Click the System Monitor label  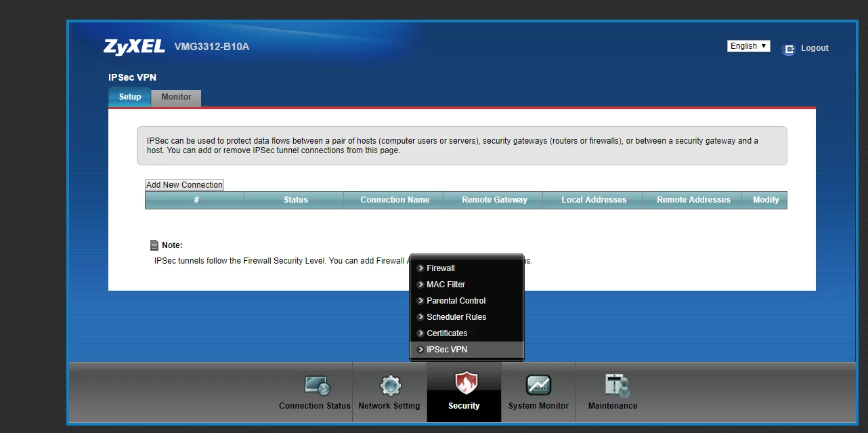pos(539,406)
